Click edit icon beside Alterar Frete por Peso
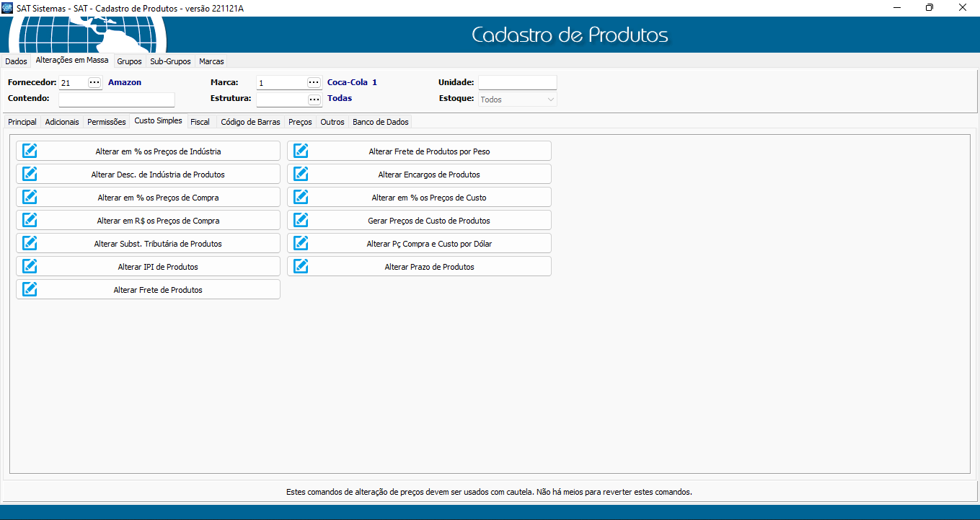 (301, 151)
